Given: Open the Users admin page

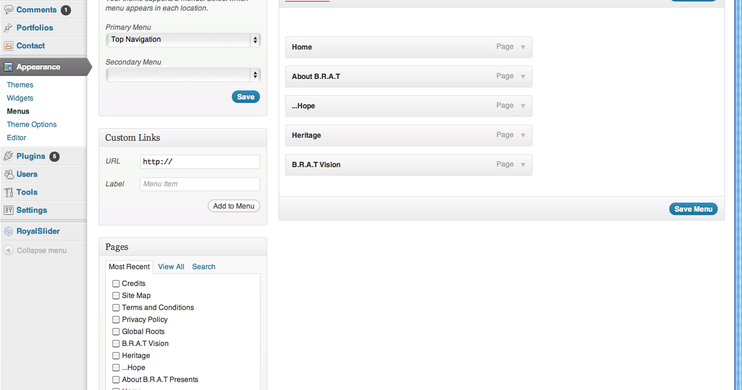Looking at the screenshot, I should 27,174.
